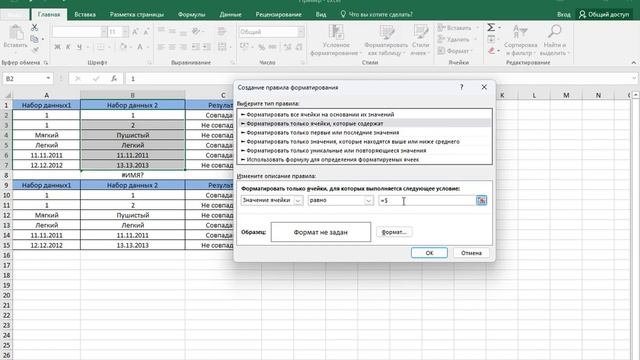Click the center horizontally icon
Screen dimensions: 640x360
(x=172, y=47)
